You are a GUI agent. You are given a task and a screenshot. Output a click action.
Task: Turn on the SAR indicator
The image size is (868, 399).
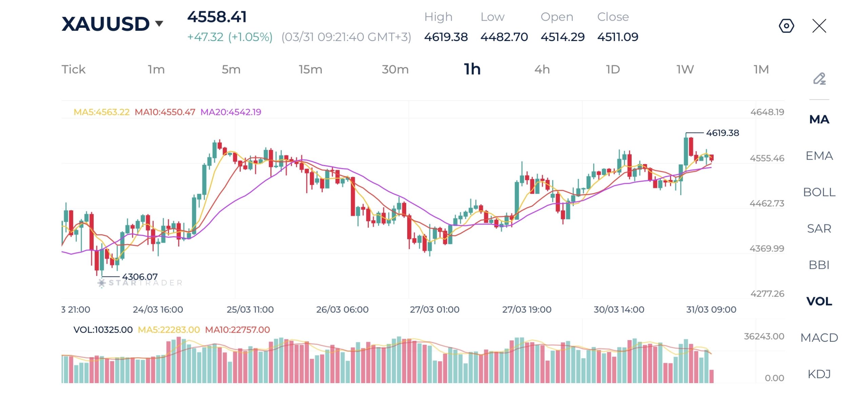pos(819,228)
